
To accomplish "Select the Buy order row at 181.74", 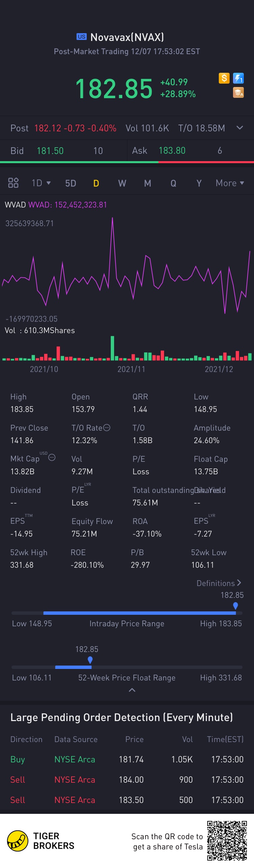I will point(127,759).
